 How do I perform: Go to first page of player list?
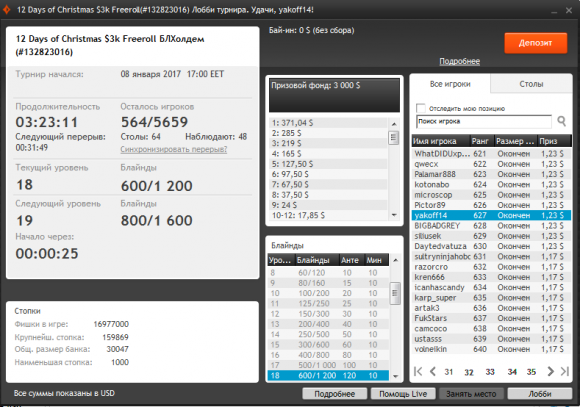coord(418,371)
